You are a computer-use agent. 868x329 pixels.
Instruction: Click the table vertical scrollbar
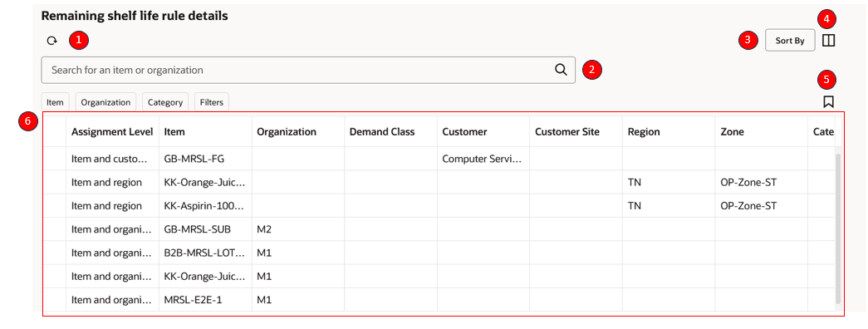pos(838,228)
